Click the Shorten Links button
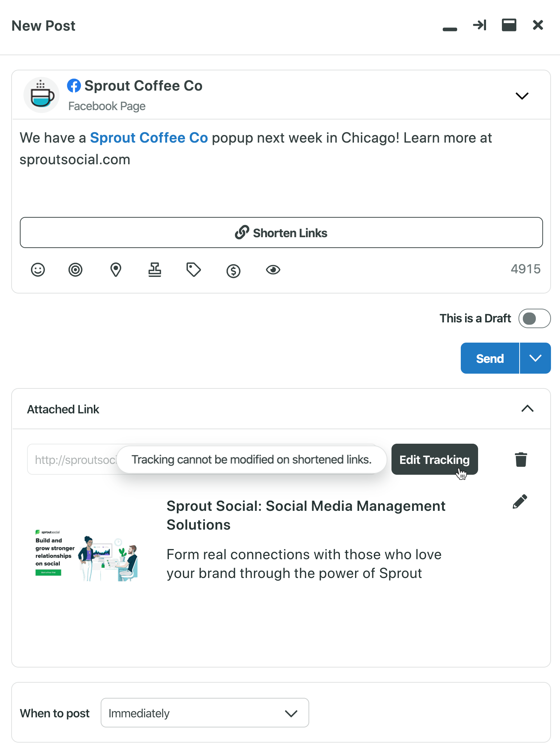560x752 pixels. 281,232
